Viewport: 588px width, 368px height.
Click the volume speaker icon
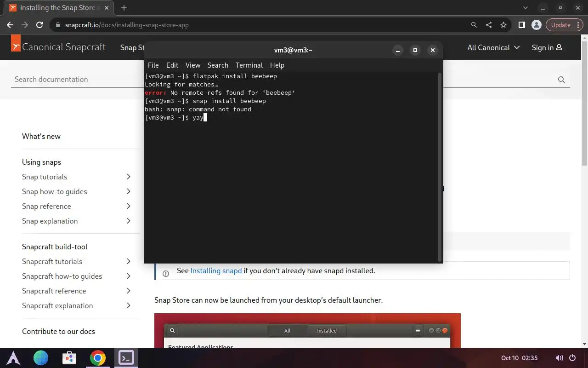click(559, 358)
